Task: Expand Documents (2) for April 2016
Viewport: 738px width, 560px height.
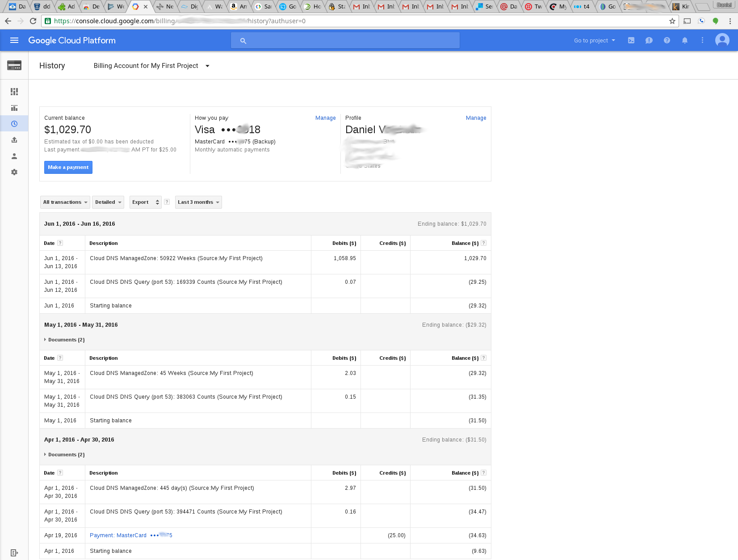Action: click(64, 455)
